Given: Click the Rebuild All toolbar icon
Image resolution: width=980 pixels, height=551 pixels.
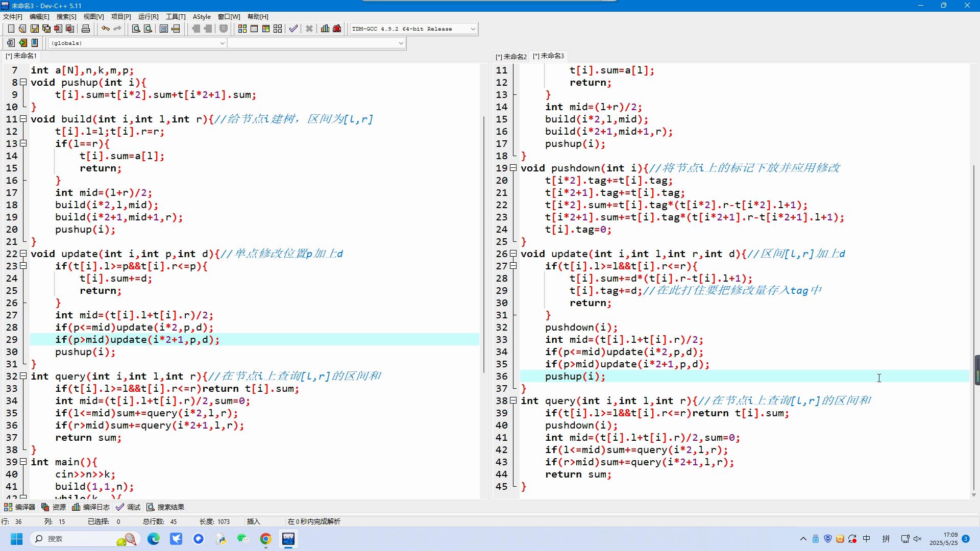Looking at the screenshot, I should 278,29.
